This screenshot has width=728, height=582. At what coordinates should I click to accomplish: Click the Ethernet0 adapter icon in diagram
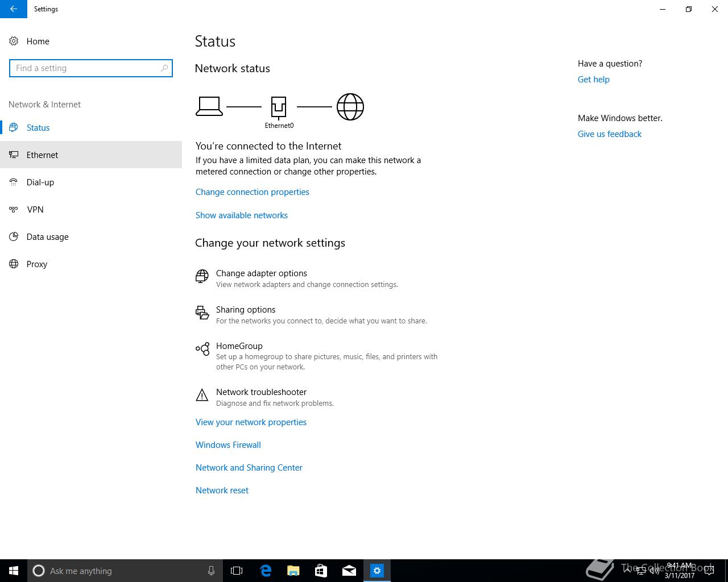(279, 107)
